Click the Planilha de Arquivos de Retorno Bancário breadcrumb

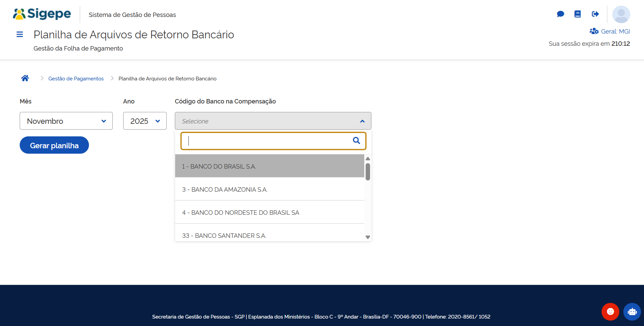(x=167, y=78)
